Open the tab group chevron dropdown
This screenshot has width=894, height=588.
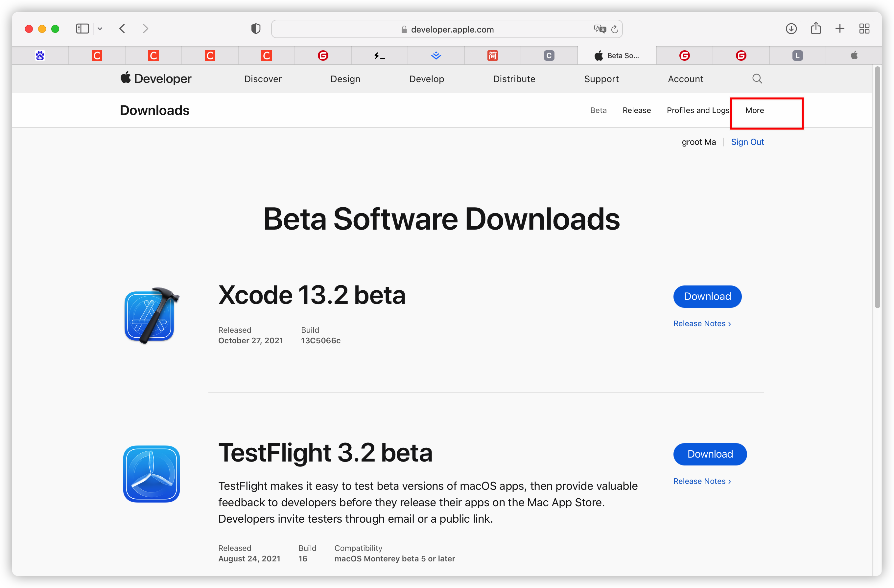coord(100,29)
